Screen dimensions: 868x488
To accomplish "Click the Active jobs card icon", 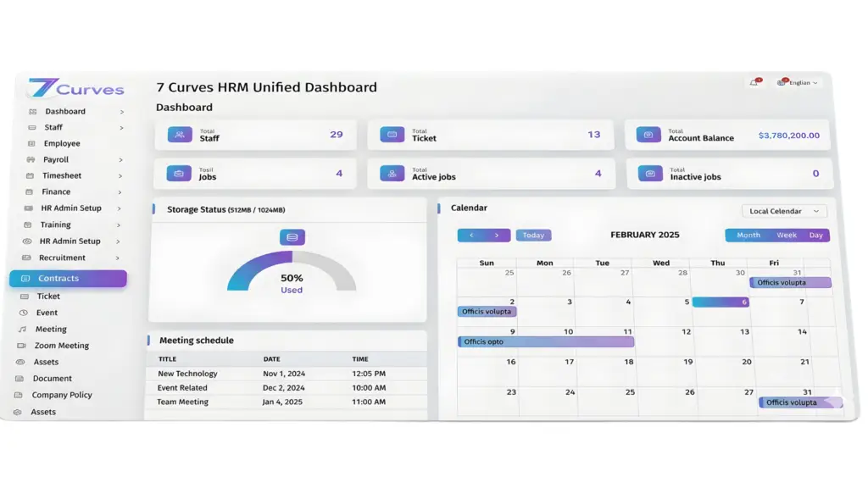I will (392, 173).
